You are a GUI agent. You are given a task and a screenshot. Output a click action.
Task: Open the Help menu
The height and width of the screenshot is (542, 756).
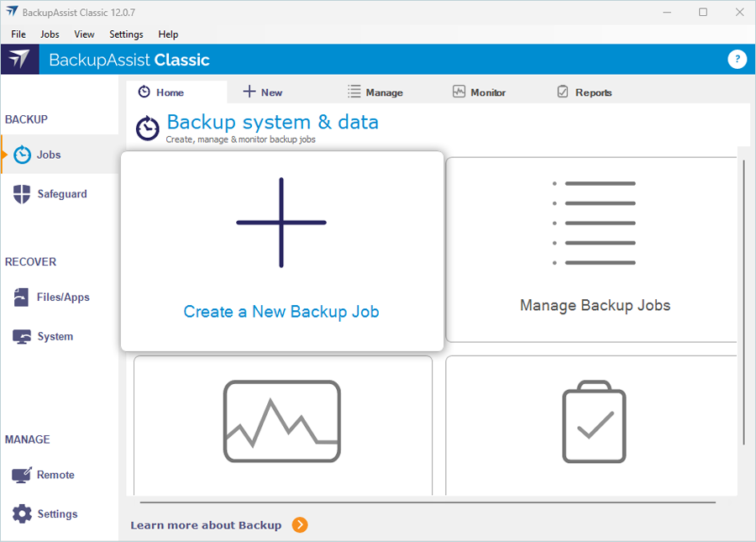pos(168,34)
